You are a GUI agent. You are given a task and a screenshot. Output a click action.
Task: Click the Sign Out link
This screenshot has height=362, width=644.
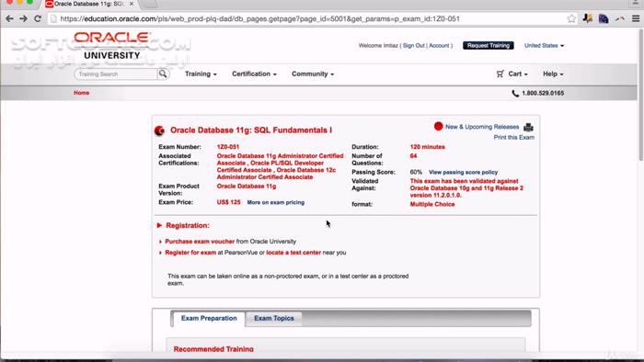[x=414, y=46]
